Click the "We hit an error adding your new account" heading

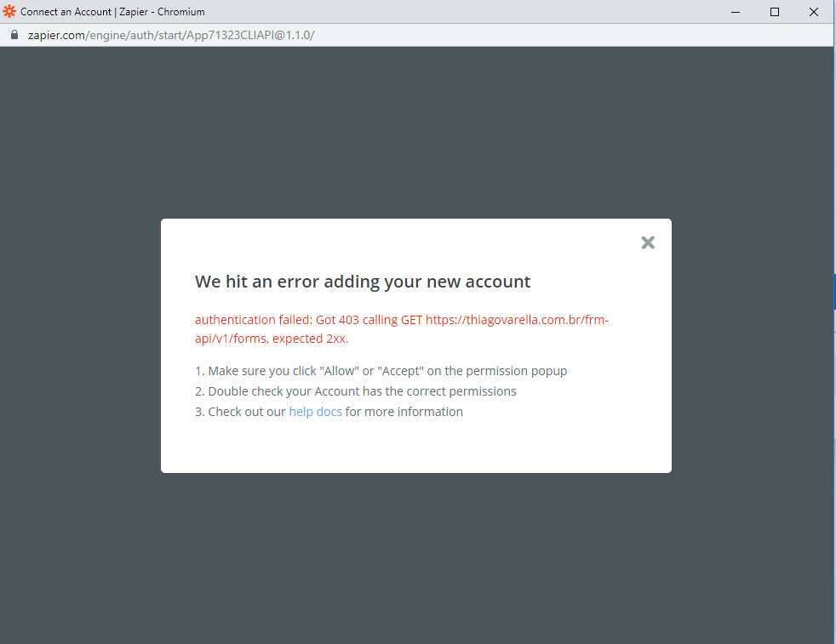363,282
